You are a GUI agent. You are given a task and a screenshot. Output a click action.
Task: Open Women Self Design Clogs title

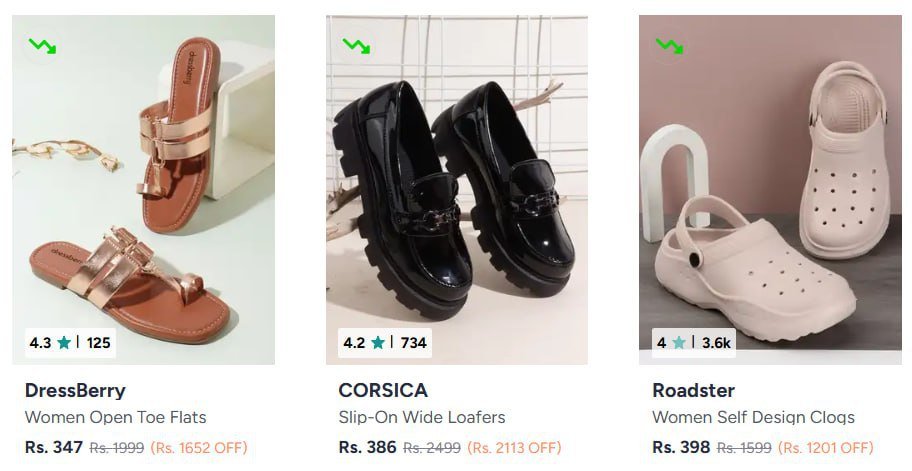click(x=753, y=417)
